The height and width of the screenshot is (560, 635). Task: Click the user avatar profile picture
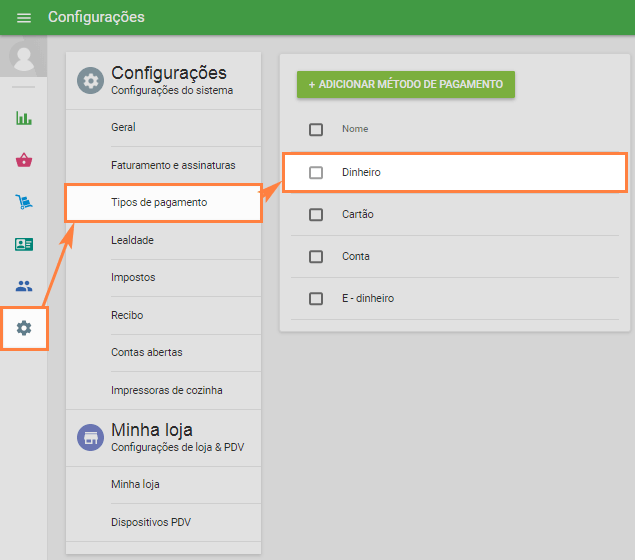(23, 57)
